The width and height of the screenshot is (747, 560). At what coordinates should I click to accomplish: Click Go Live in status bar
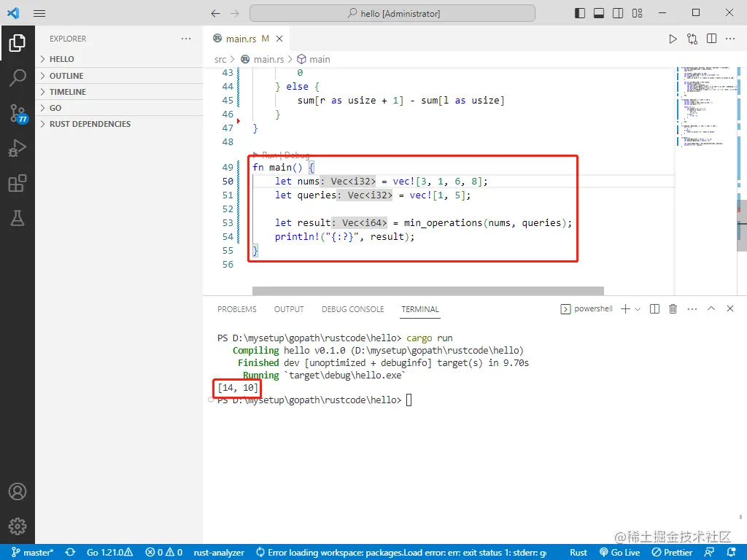click(619, 553)
